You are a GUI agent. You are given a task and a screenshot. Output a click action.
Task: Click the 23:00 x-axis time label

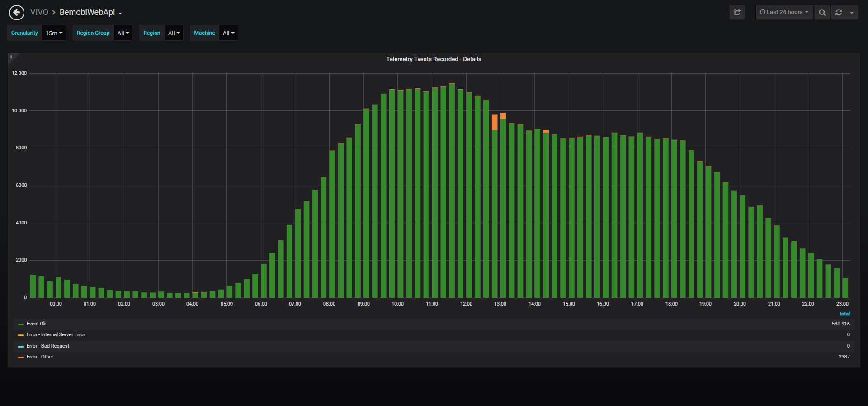coord(842,304)
